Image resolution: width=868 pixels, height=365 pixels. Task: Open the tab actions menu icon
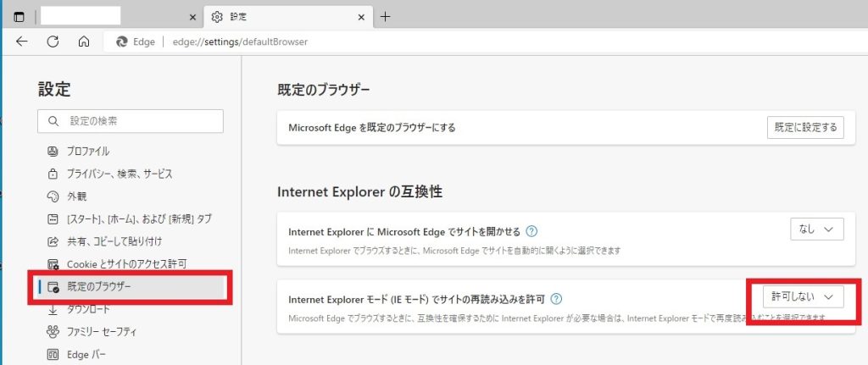point(19,16)
